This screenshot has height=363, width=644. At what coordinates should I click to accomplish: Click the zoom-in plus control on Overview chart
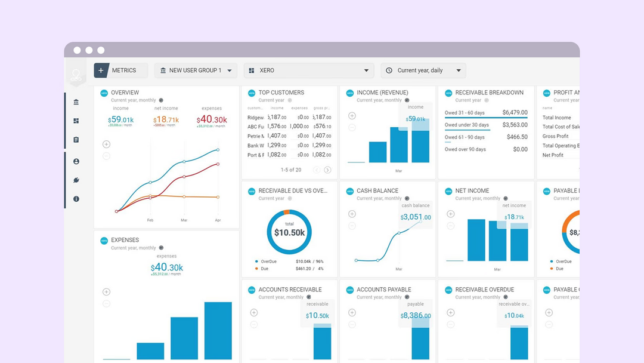(x=106, y=144)
